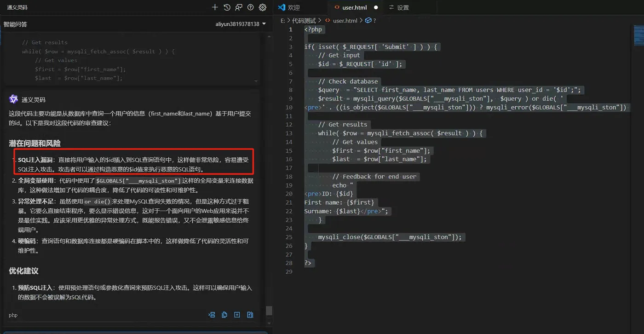This screenshot has height=334, width=644.
Task: Click 代码测试 folder in breadcrumb
Action: (304, 21)
